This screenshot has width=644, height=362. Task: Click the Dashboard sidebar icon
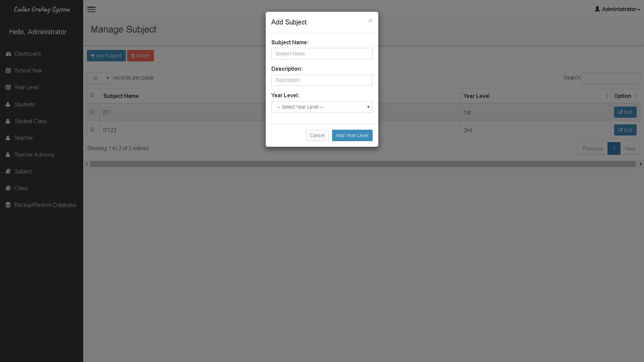tap(8, 54)
